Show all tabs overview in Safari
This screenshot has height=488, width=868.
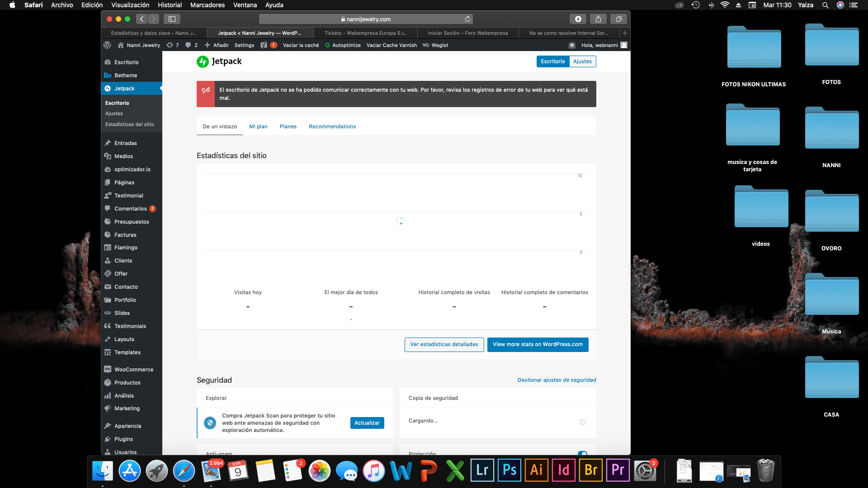click(618, 19)
